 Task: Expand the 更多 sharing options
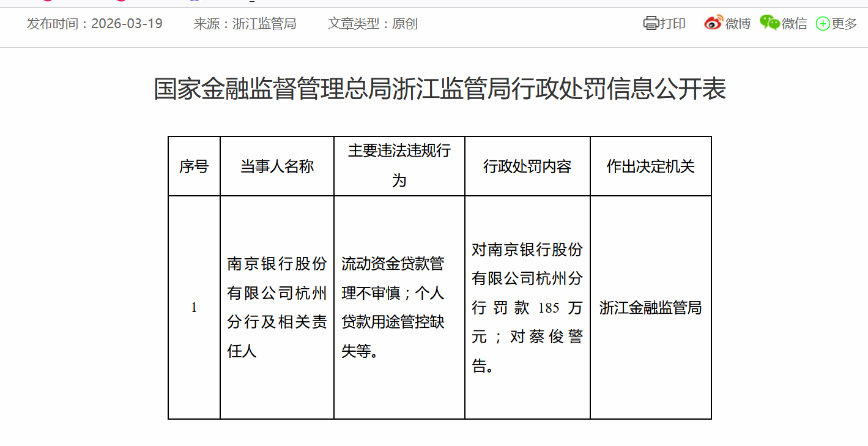[844, 23]
